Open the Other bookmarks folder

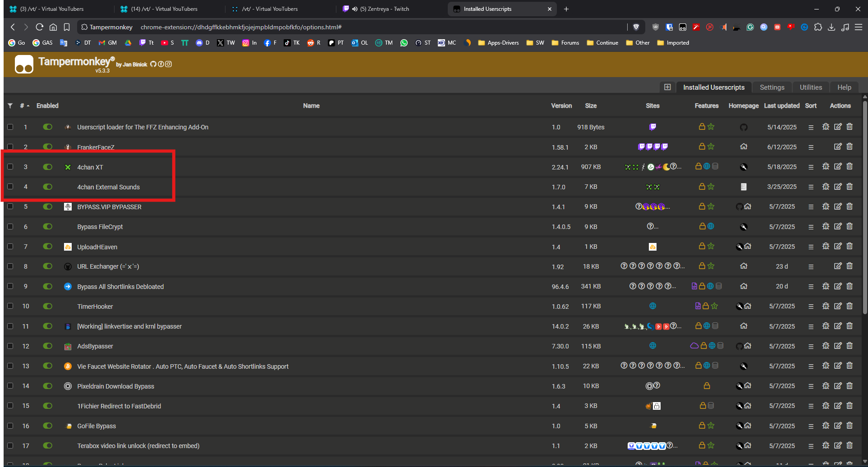[638, 43]
